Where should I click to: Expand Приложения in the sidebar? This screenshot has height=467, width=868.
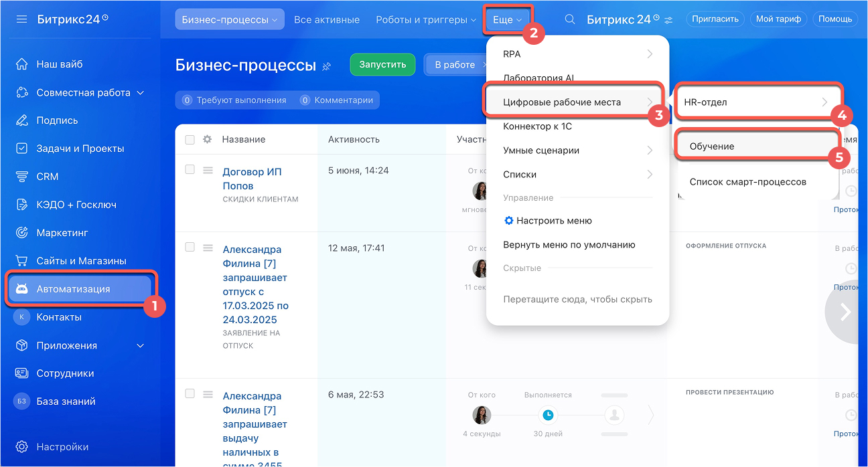pos(140,346)
